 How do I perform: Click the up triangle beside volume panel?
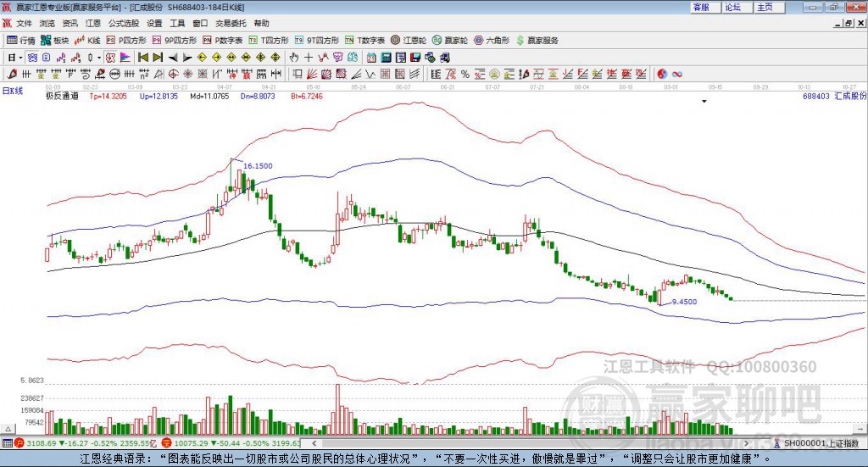[8, 429]
